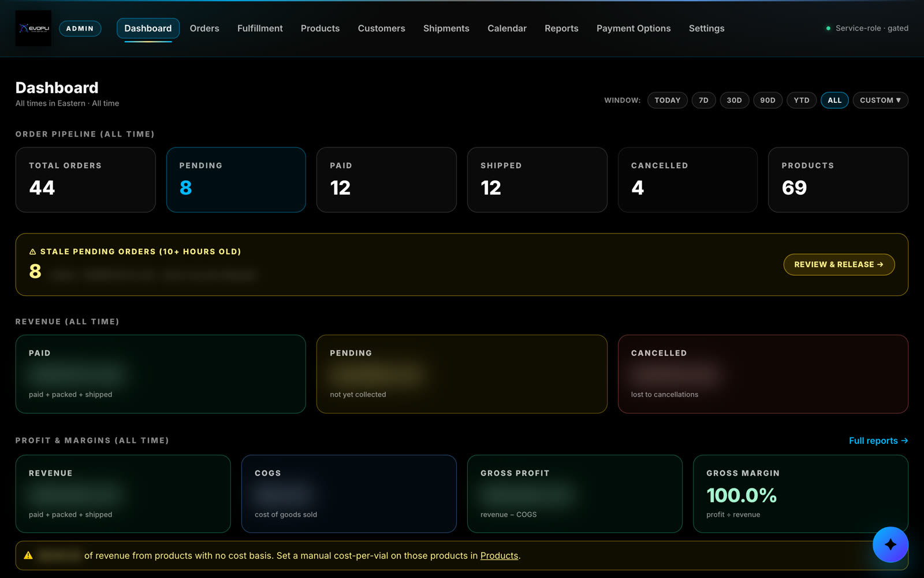Click the Pending orders card showing 8
The height and width of the screenshot is (578, 924).
[236, 180]
